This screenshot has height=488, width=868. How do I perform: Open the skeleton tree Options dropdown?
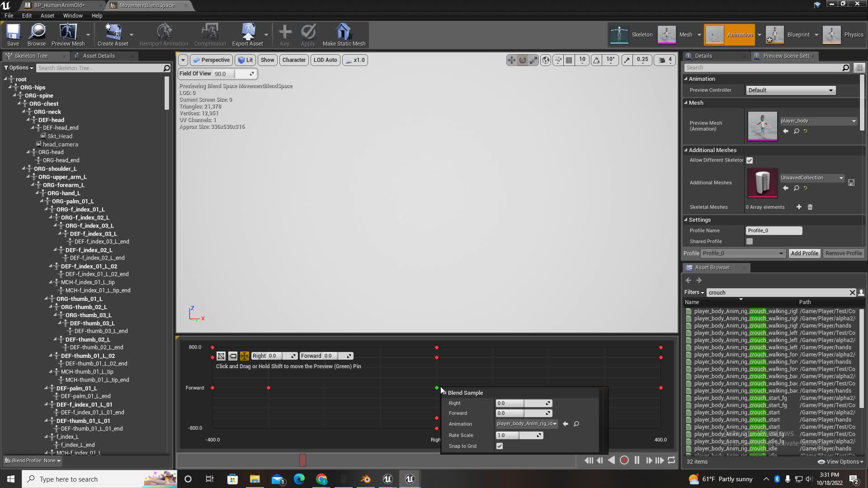click(19, 68)
